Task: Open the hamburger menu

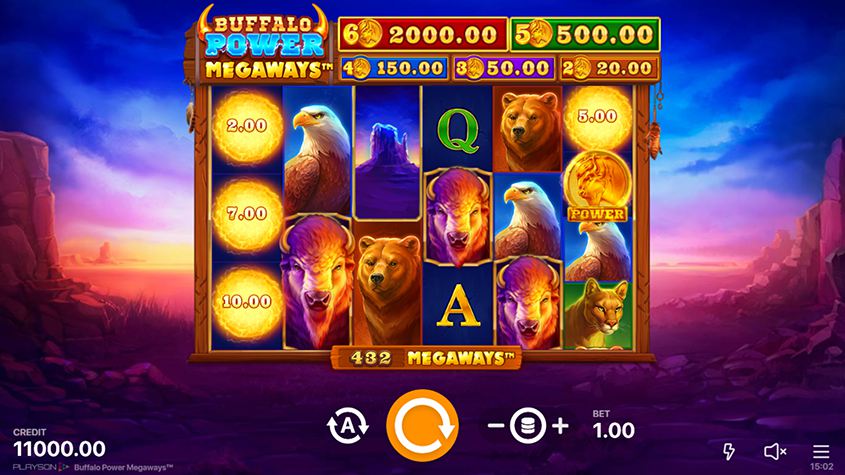Action: tap(821, 451)
